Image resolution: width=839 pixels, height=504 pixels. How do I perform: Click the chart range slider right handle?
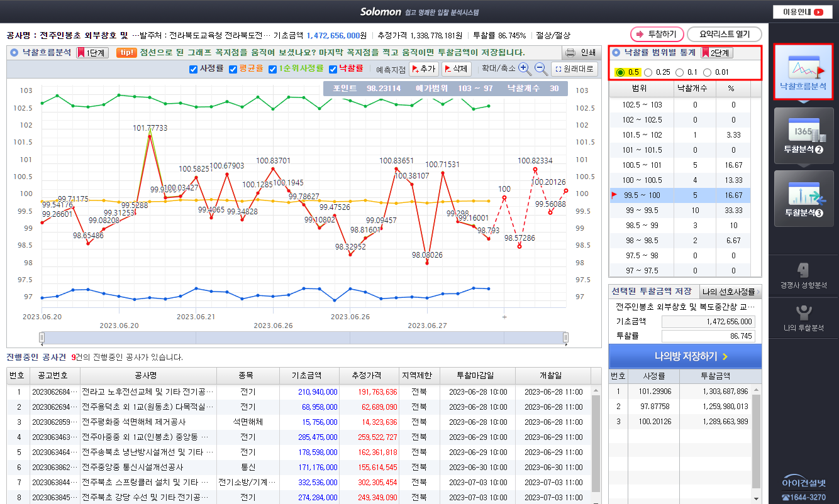[x=565, y=338]
